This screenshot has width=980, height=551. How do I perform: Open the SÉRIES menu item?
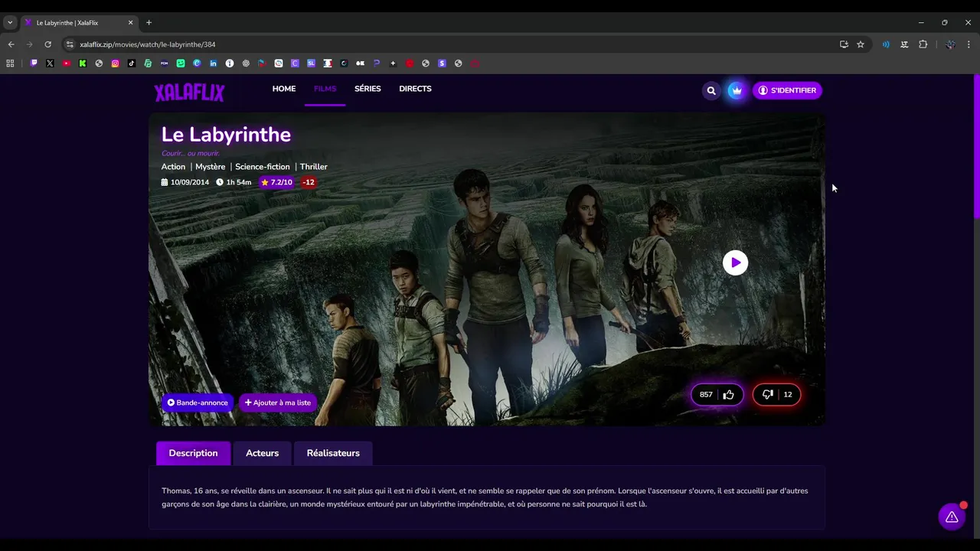[x=367, y=89]
